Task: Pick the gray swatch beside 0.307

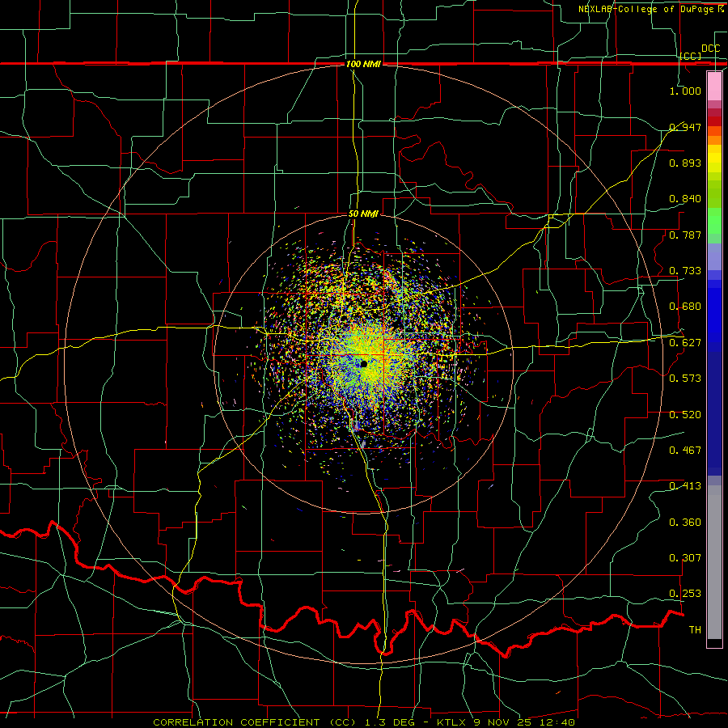Action: [x=714, y=562]
